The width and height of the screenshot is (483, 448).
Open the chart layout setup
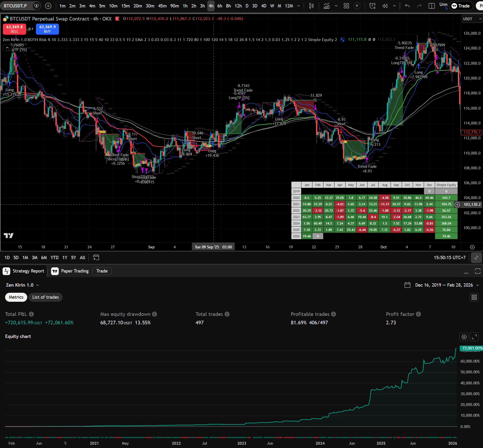pos(432,6)
